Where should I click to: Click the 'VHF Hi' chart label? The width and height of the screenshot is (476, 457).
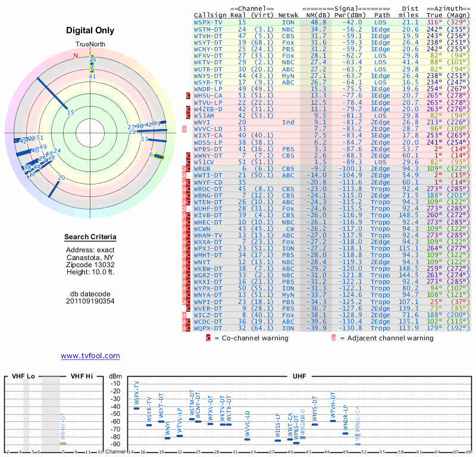(x=82, y=376)
